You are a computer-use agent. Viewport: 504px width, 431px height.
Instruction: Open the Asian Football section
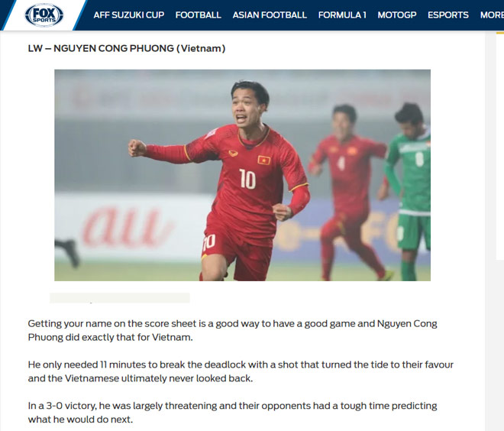[270, 15]
